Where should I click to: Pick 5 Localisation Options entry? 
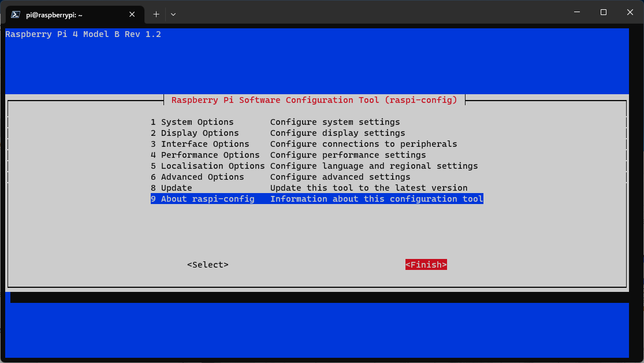(317, 166)
